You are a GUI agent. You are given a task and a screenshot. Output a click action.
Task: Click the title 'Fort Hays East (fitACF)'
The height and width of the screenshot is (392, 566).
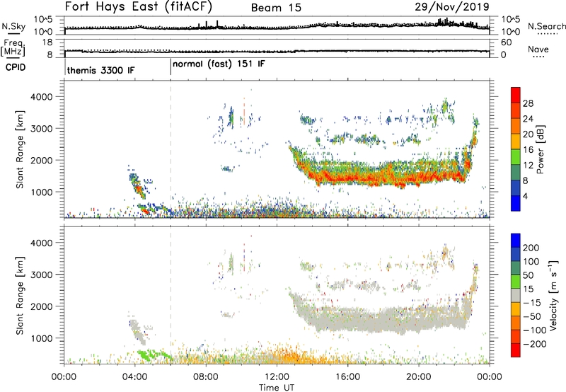pyautogui.click(x=139, y=6)
